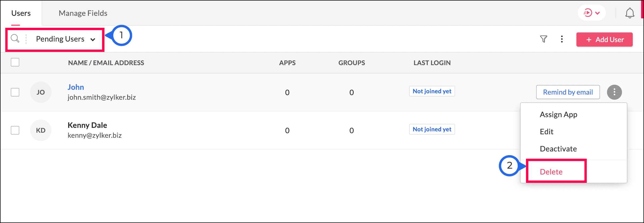
Task: Click the red play-circle quick action icon
Action: coord(588,13)
